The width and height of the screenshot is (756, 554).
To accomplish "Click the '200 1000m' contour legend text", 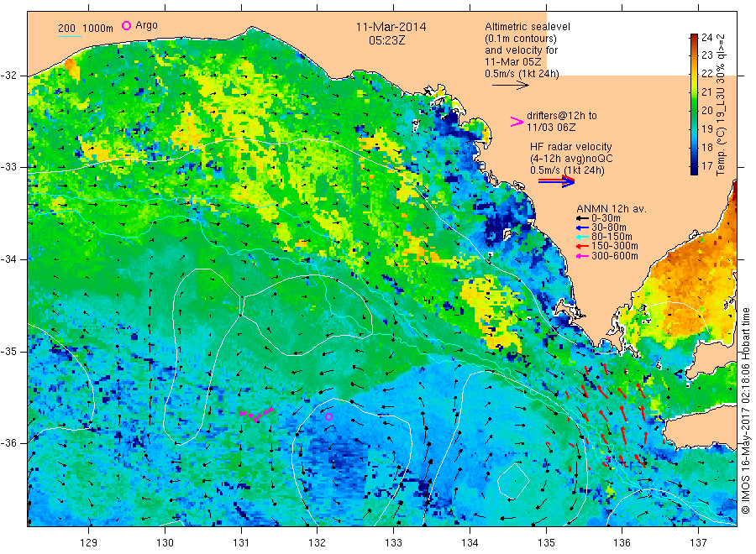I will [x=86, y=29].
